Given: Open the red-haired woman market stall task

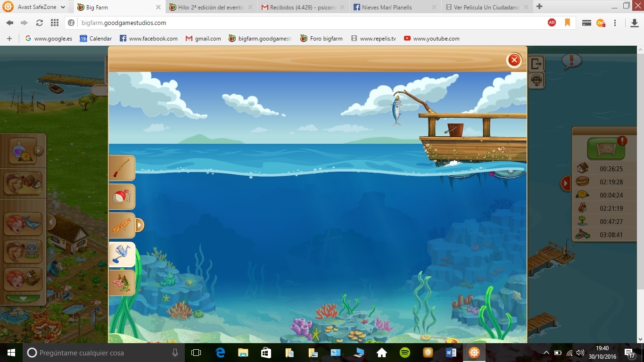Looking at the screenshot, I should click(x=23, y=279).
